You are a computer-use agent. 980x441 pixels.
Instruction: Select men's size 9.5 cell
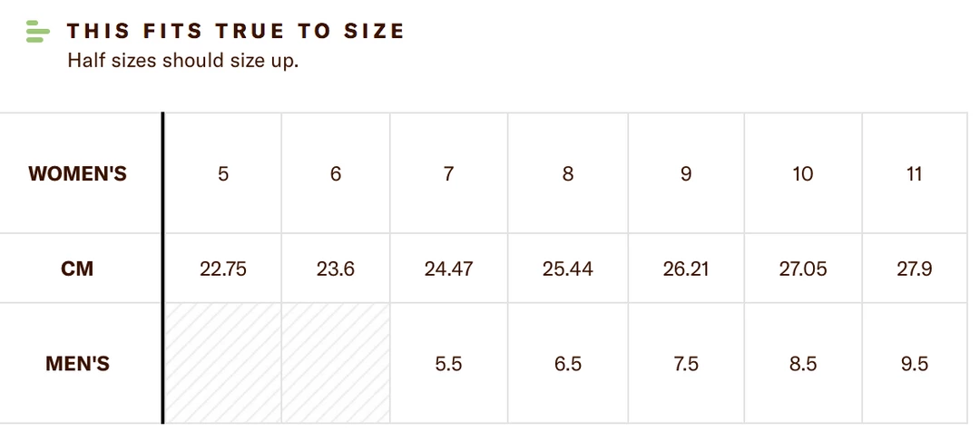(x=914, y=364)
